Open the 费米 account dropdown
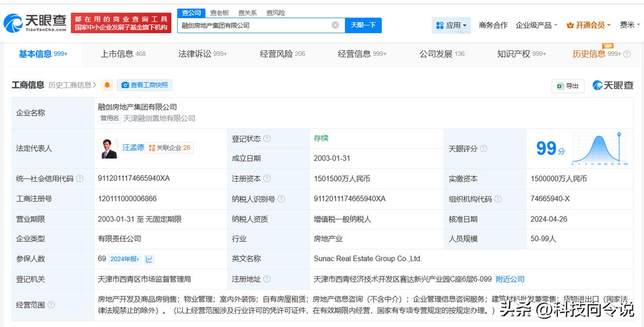The image size is (644, 327). [630, 25]
